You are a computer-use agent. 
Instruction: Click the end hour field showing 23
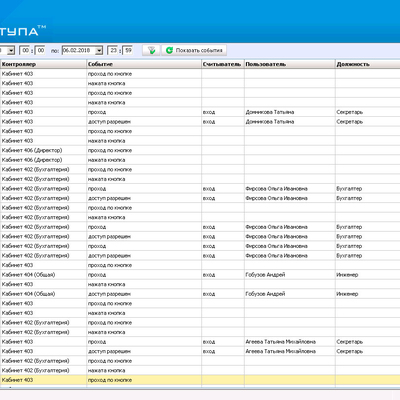coord(113,50)
